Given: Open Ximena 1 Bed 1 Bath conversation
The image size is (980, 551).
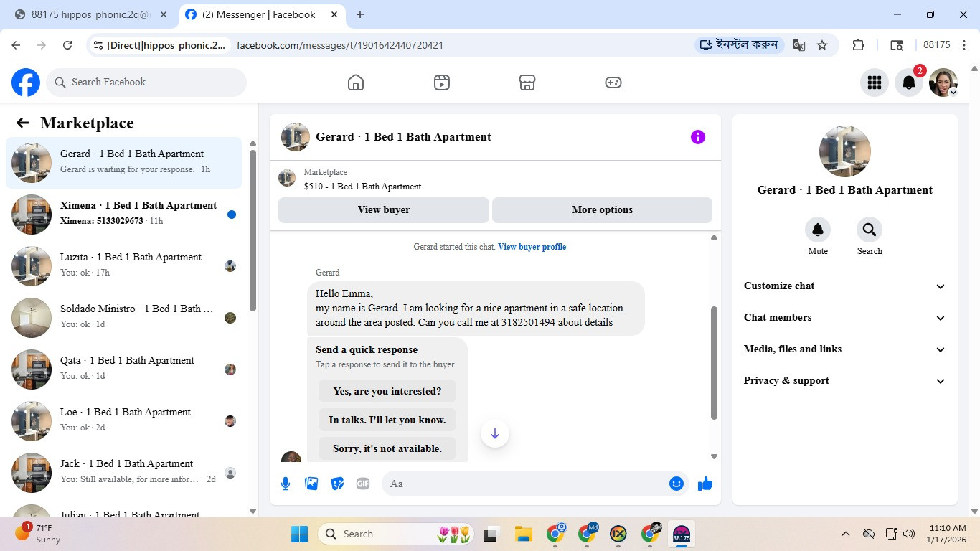Looking at the screenshot, I should (124, 215).
